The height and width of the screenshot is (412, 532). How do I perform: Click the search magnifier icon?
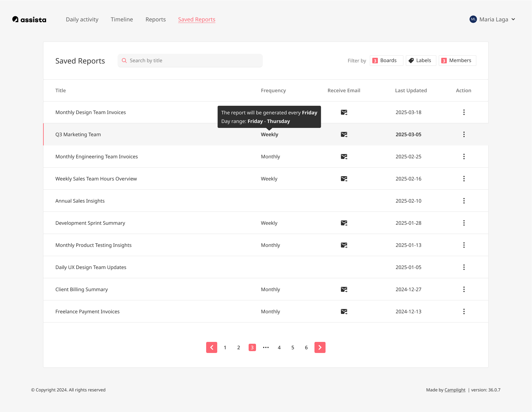pos(124,61)
